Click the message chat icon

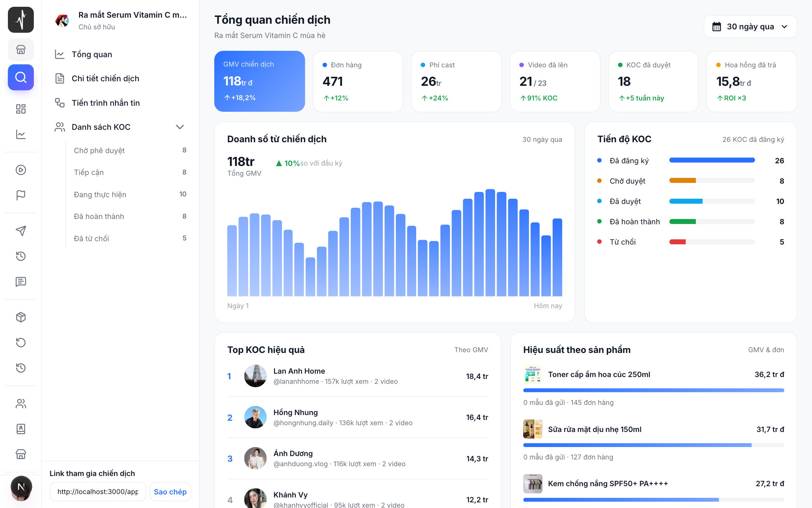[21, 281]
